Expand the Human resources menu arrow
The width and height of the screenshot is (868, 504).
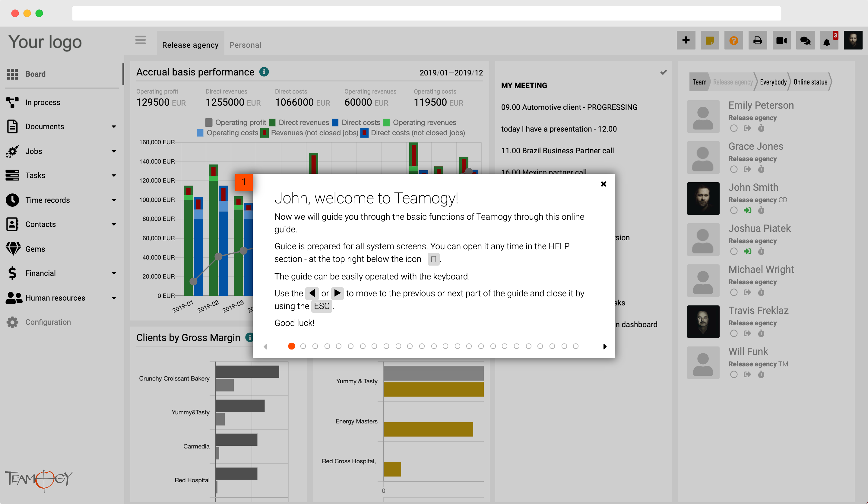[114, 298]
